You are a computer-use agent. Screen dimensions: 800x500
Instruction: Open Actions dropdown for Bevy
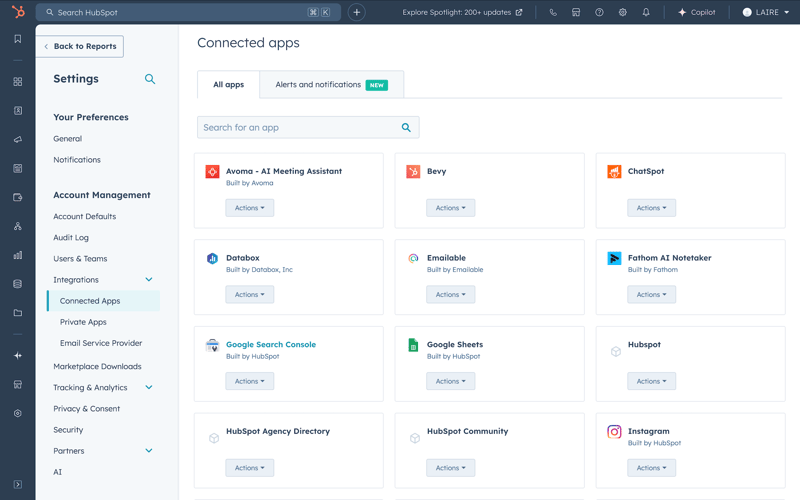(451, 208)
